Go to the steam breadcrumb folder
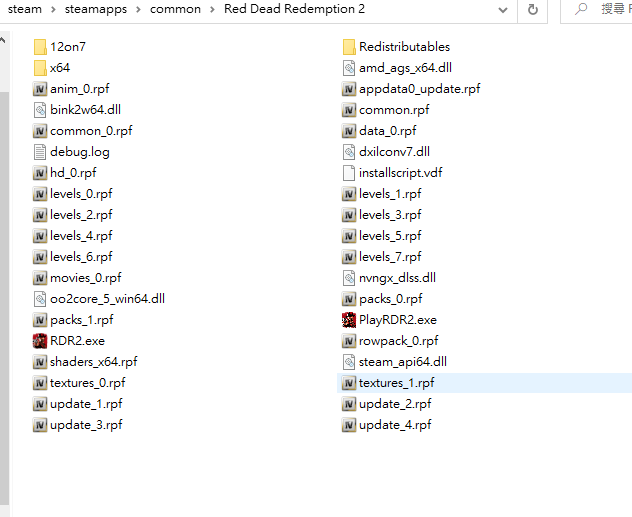The height and width of the screenshot is (517, 632). point(25,9)
